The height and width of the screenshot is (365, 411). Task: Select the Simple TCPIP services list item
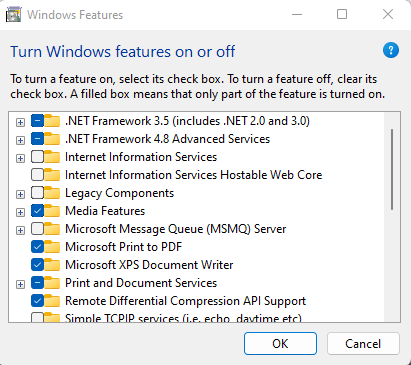pyautogui.click(x=183, y=318)
